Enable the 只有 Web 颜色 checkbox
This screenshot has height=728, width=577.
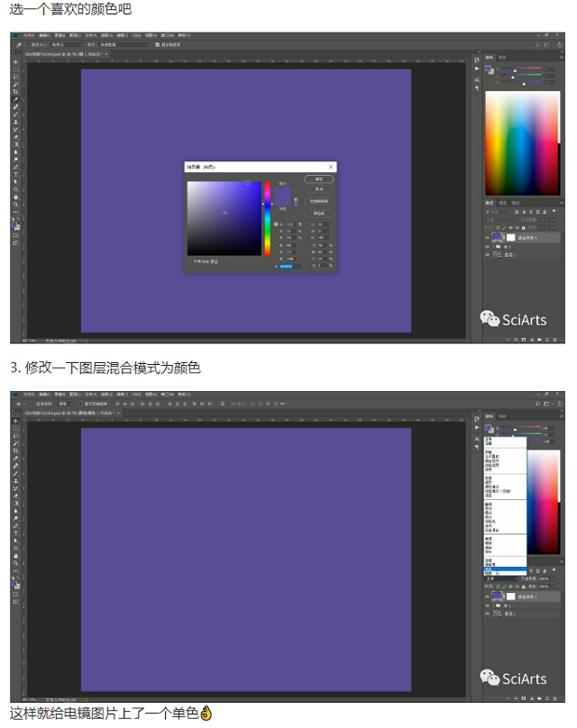tap(190, 262)
